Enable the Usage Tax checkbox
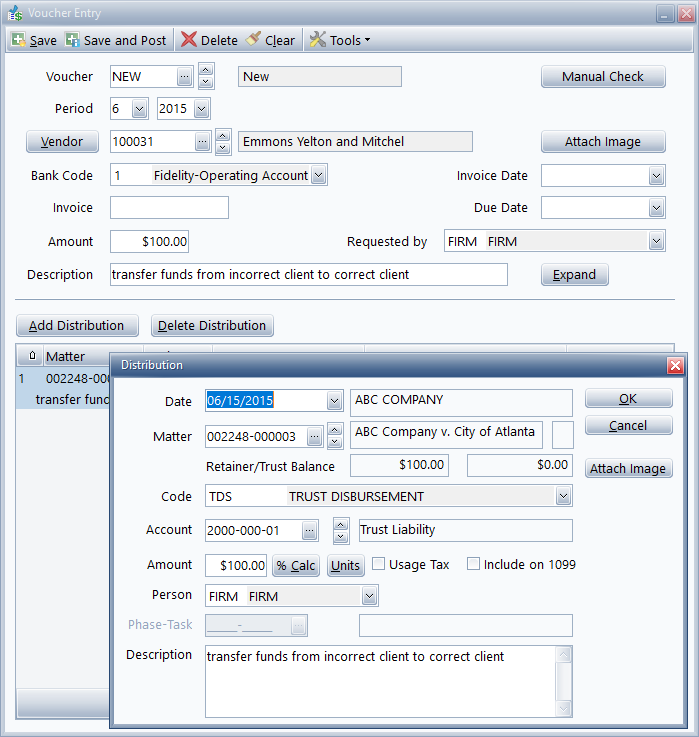Image resolution: width=699 pixels, height=737 pixels. pos(379,564)
